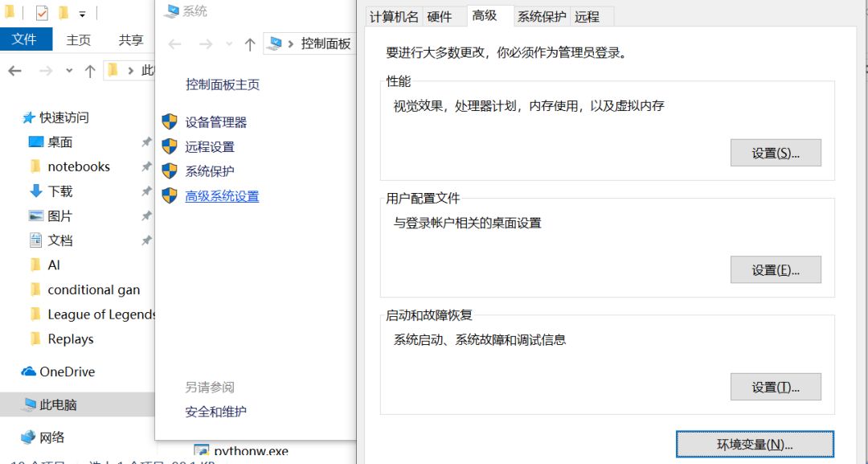The image size is (868, 464).
Task: Select 此电脑 in the navigation pane
Action: (x=77, y=404)
